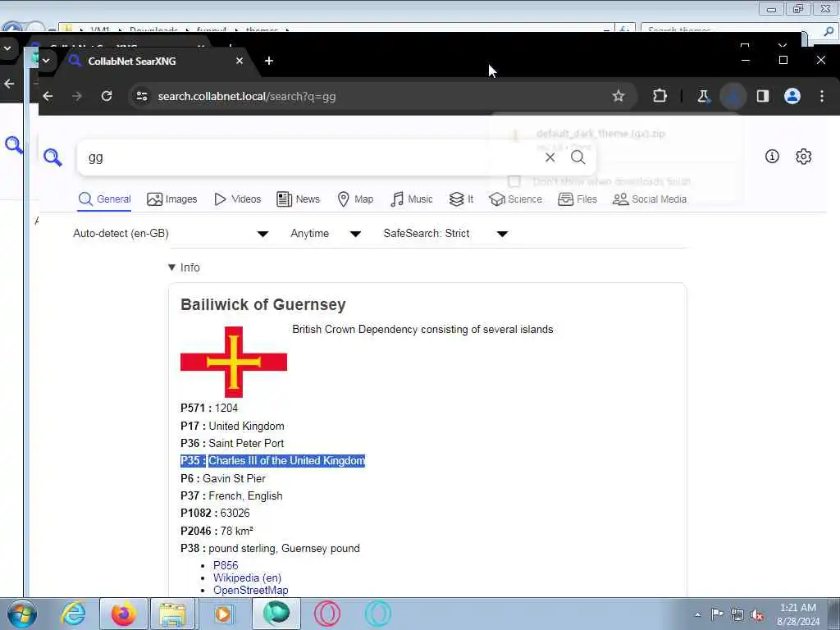Click the P1082 63026 value
Screen dimensions: 840x630
click(x=235, y=513)
